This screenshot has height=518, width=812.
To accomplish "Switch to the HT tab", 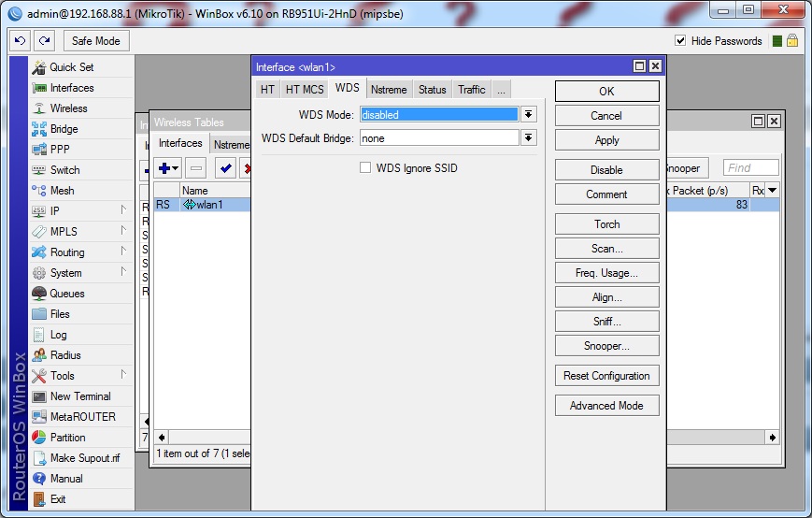I will click(x=267, y=90).
